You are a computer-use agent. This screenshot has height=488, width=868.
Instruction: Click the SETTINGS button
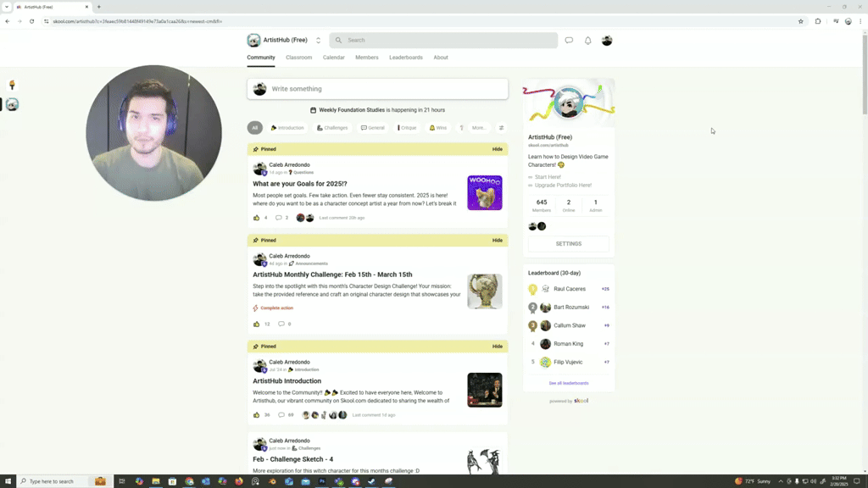pyautogui.click(x=569, y=244)
